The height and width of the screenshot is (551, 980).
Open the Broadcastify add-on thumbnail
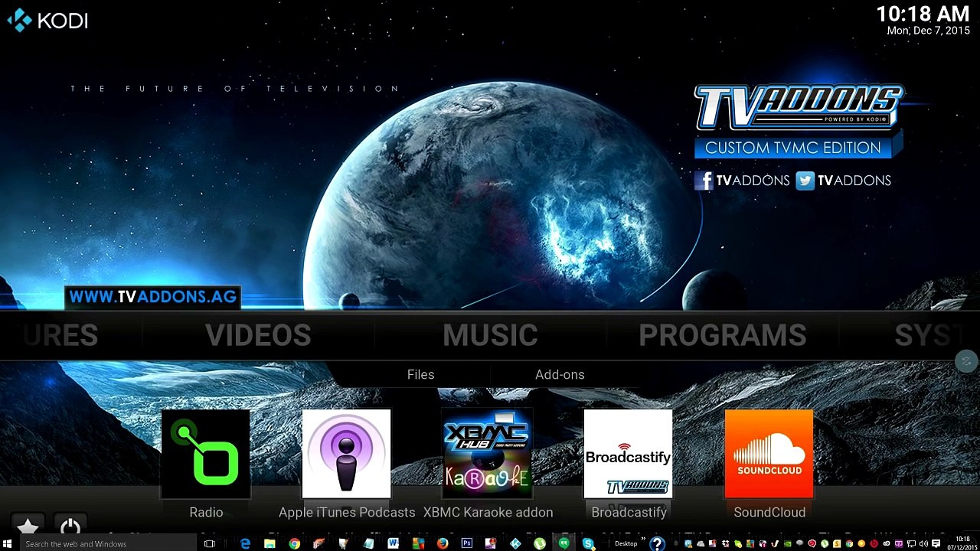[628, 453]
